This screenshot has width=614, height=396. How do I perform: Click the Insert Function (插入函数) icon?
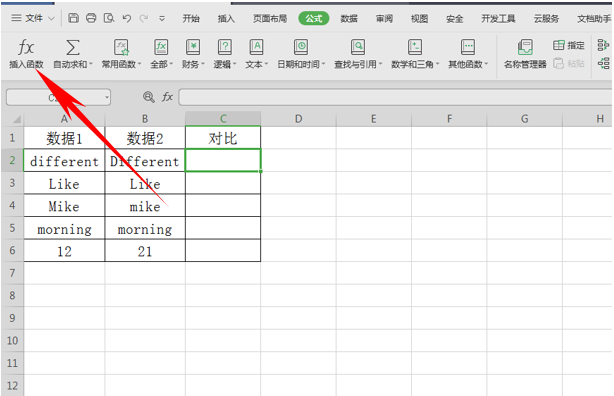point(26,47)
